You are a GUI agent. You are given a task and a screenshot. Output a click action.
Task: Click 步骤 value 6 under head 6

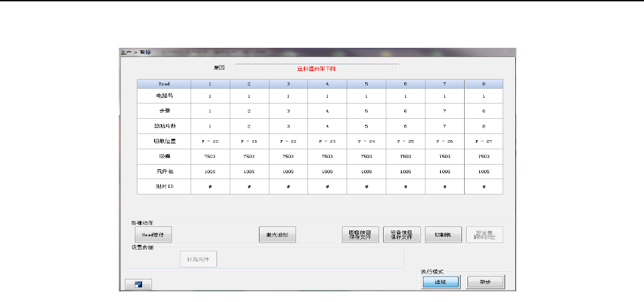pos(406,111)
